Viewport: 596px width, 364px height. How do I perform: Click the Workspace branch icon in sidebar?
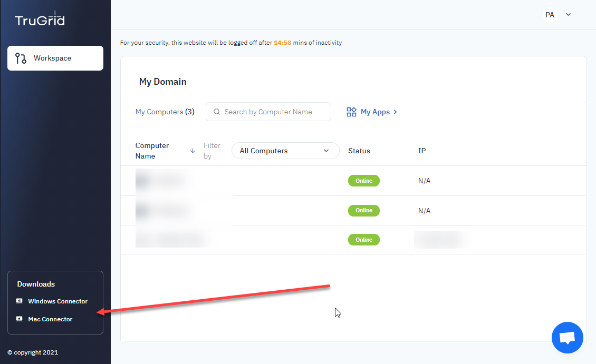pos(21,58)
